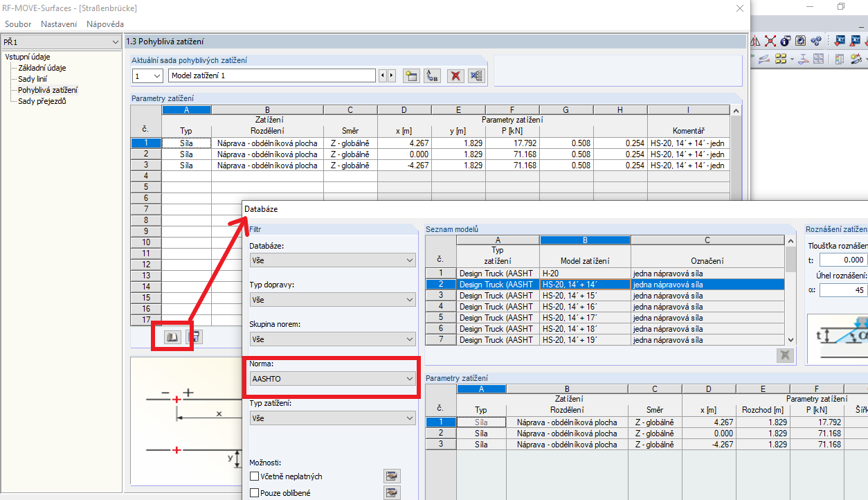Open the Soubor menu
This screenshot has height=500, width=868.
point(18,24)
